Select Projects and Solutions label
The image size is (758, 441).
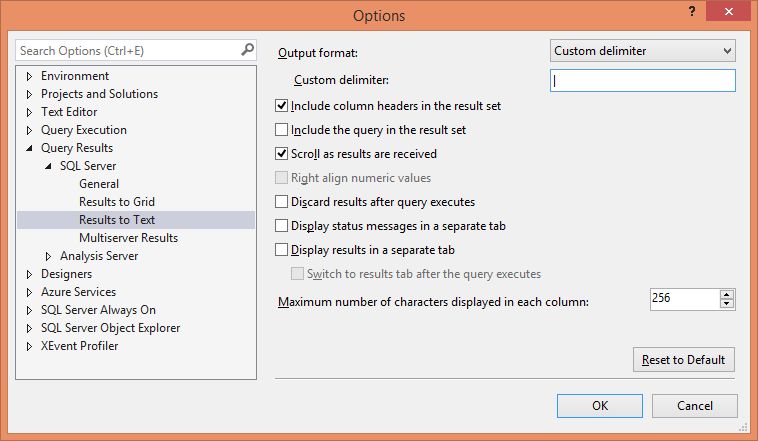(x=99, y=94)
